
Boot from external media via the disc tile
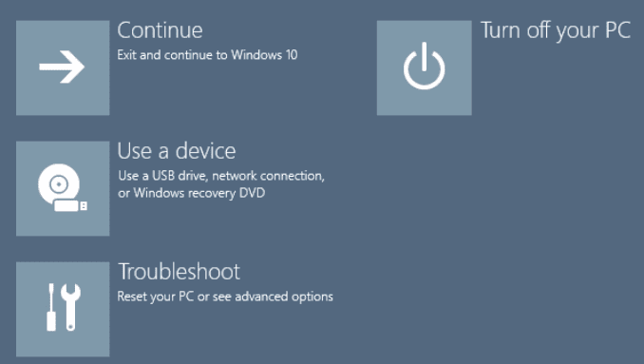[x=63, y=188]
